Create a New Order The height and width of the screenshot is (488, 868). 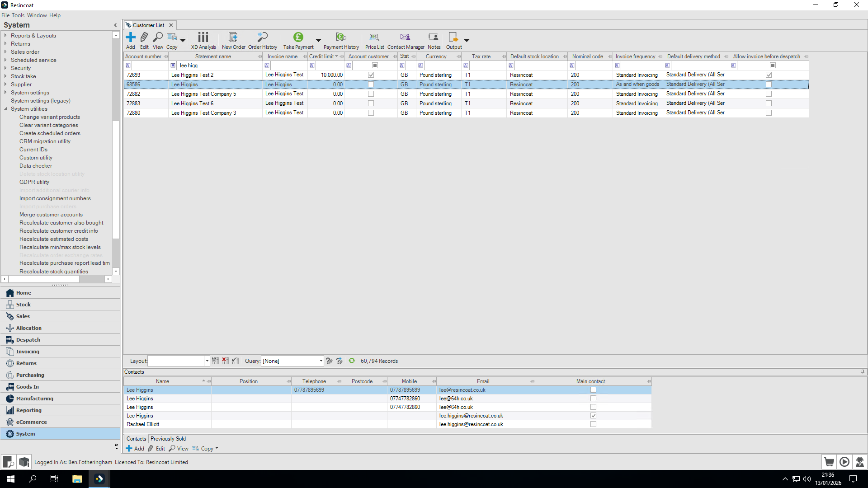click(x=233, y=40)
